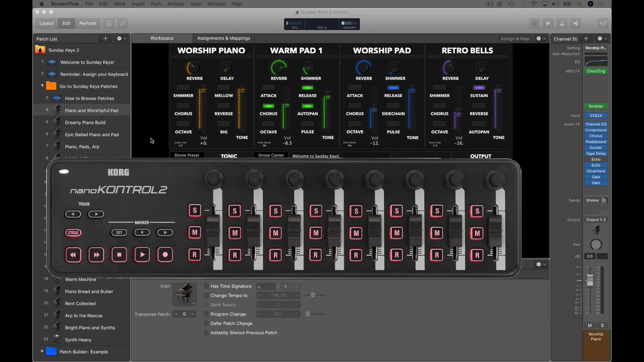Click the play button in the top toolbar
644x362 pixels.
tap(548, 23)
